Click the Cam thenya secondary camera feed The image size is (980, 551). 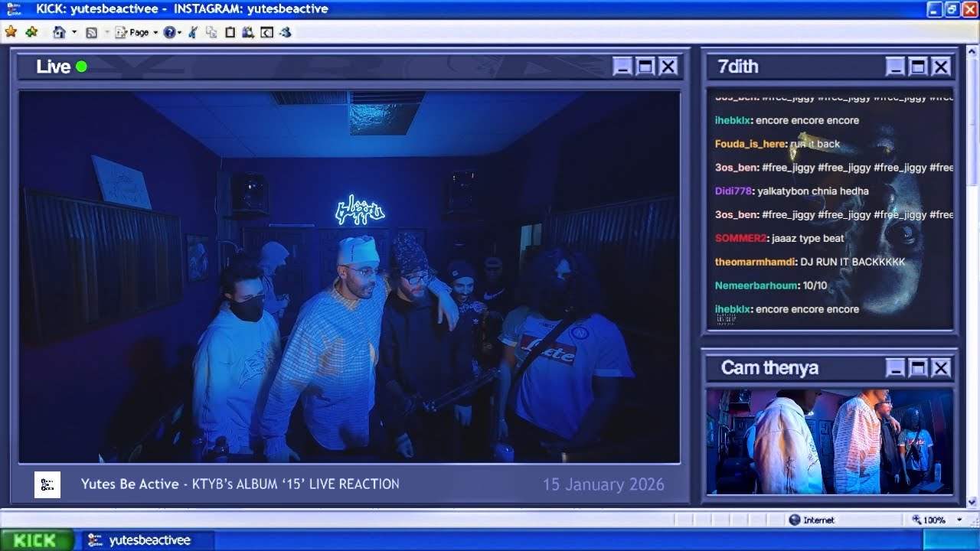tap(830, 442)
